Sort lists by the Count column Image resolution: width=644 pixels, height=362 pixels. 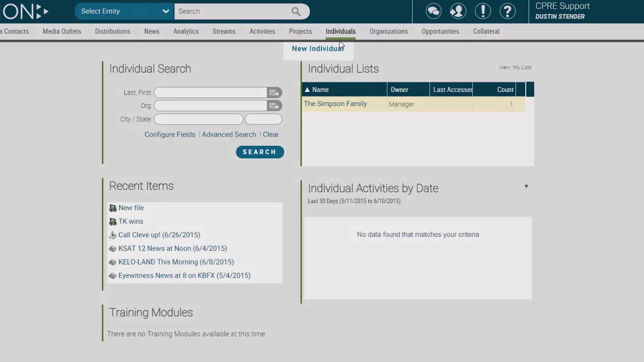pyautogui.click(x=494, y=89)
